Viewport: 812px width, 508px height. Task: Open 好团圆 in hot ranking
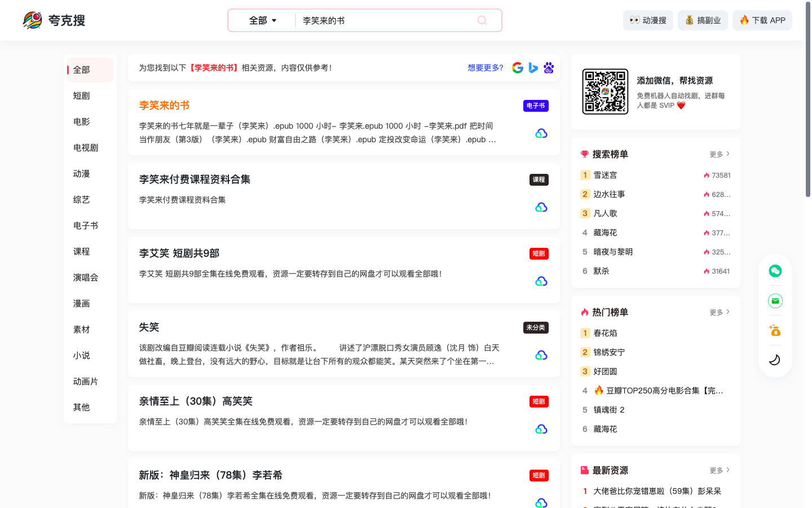(x=605, y=371)
